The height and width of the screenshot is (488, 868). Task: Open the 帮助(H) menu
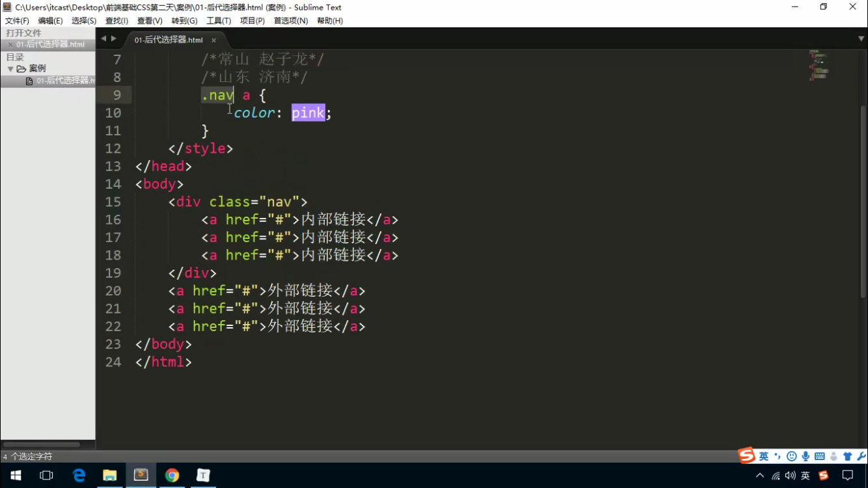[x=330, y=21]
